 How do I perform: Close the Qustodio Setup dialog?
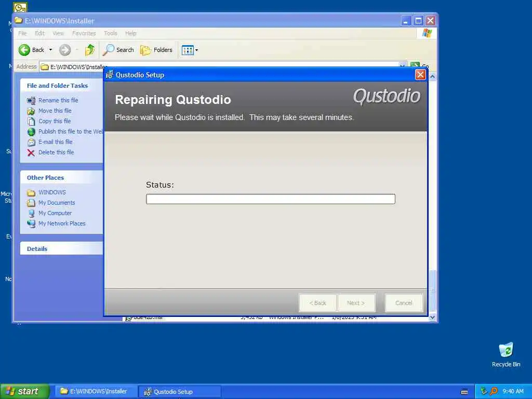[x=420, y=75]
